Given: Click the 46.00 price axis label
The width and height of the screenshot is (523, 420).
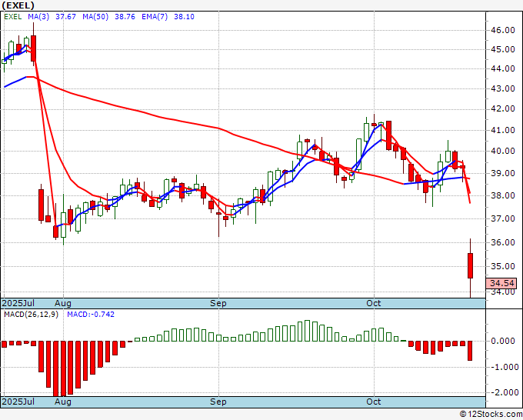Looking at the screenshot, I should click(503, 30).
